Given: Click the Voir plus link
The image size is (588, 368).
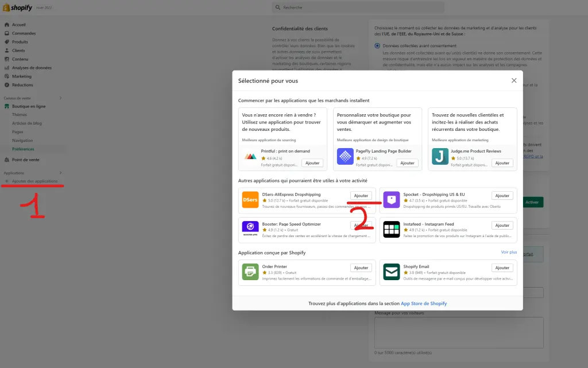Looking at the screenshot, I should (509, 252).
